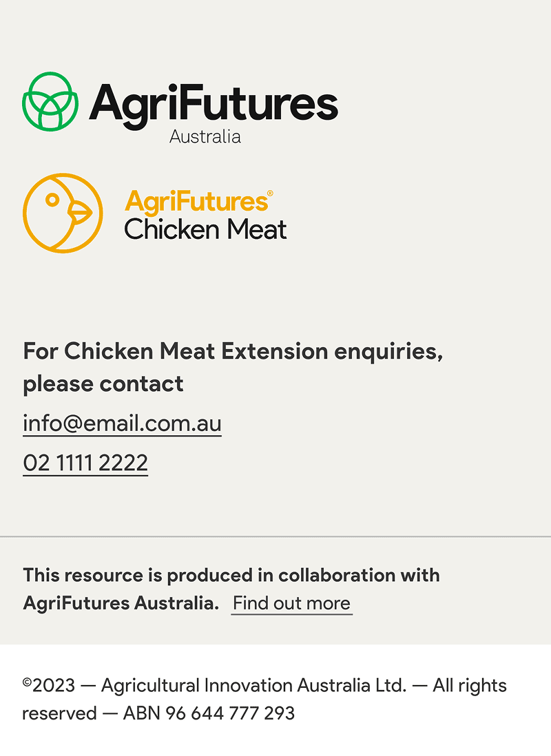Click the yellow AgriFutures brand text
The image size is (551, 756).
pos(196,202)
